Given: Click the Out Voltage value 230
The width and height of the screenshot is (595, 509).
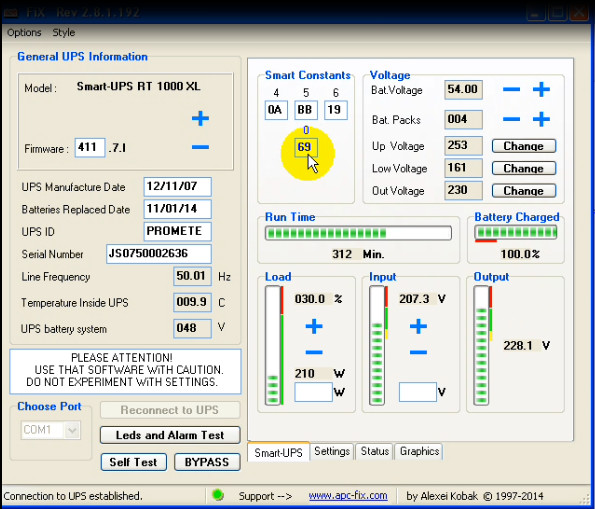Looking at the screenshot, I should click(x=463, y=191).
